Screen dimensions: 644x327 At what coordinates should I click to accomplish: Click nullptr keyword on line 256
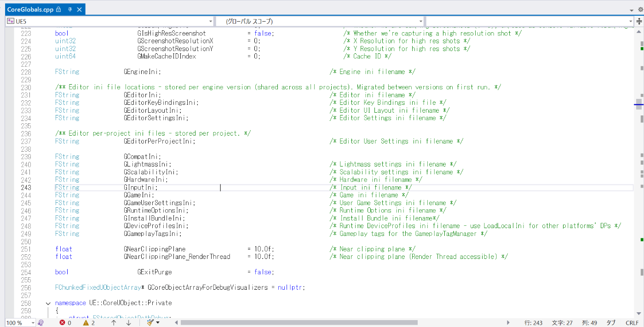coord(290,288)
